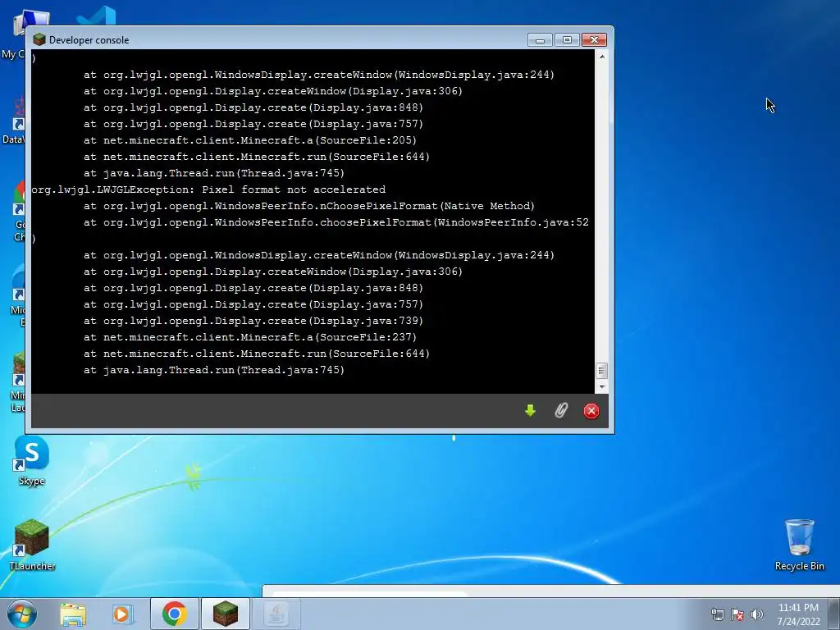840x630 pixels.
Task: Select the Minecraft grass block taskbar button
Action: [x=225, y=614]
